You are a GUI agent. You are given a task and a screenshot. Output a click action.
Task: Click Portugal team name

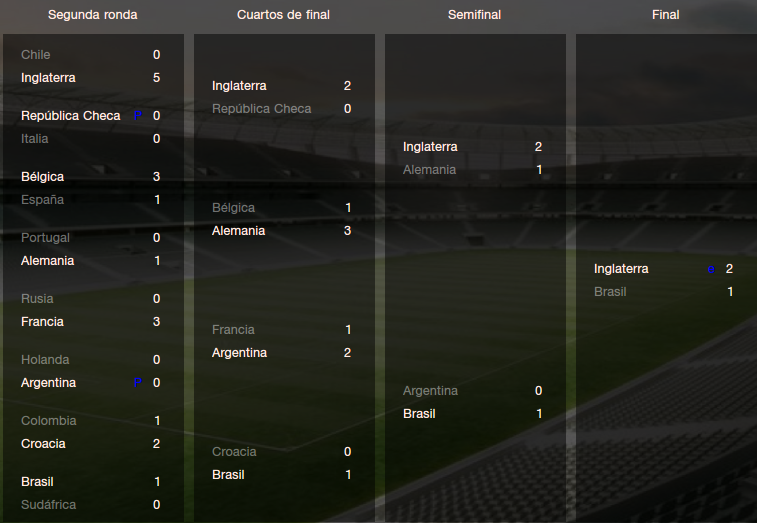(45, 238)
